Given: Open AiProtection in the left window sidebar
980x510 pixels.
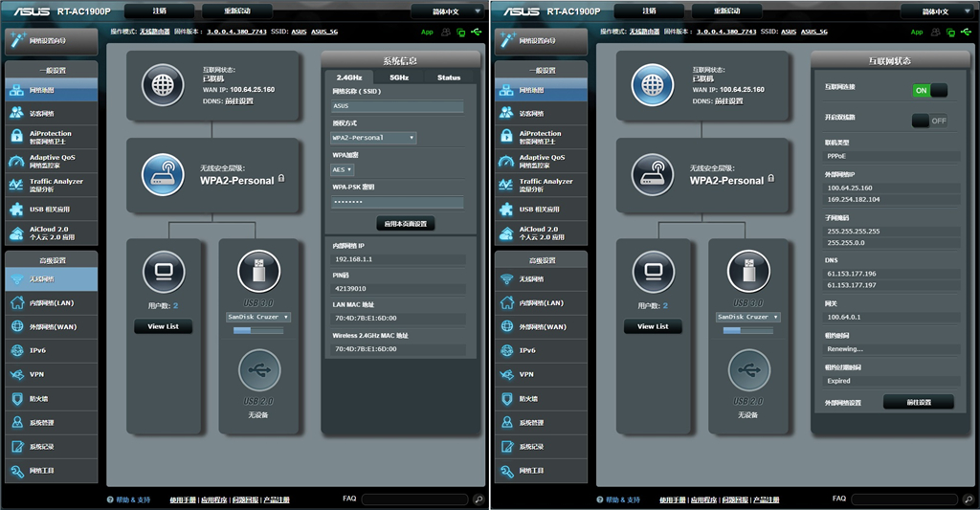Looking at the screenshot, I should point(51,138).
